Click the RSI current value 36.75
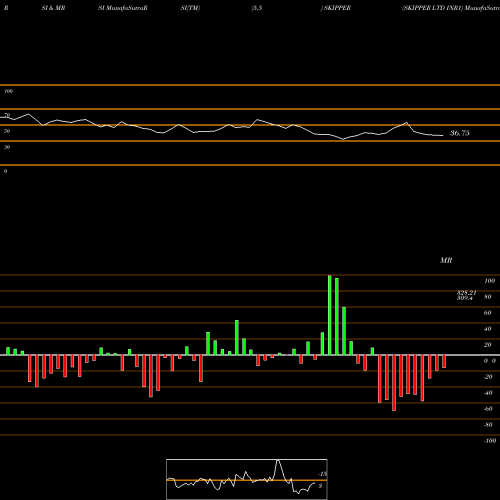The width and height of the screenshot is (500, 500). click(x=460, y=133)
